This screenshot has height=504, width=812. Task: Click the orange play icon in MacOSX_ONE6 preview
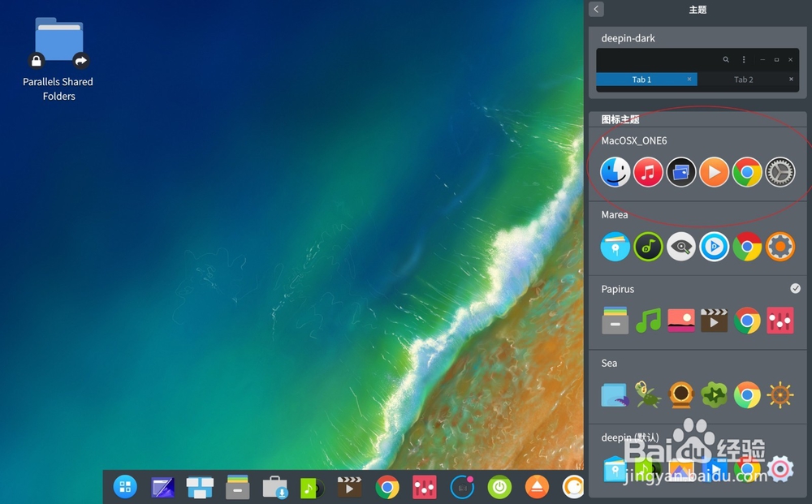click(714, 172)
